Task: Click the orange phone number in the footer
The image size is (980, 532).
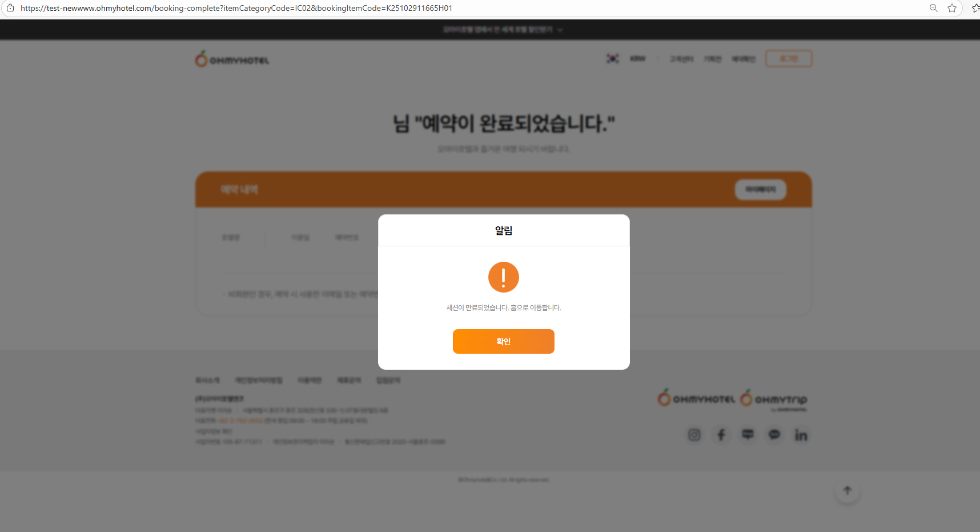Action: [240, 421]
